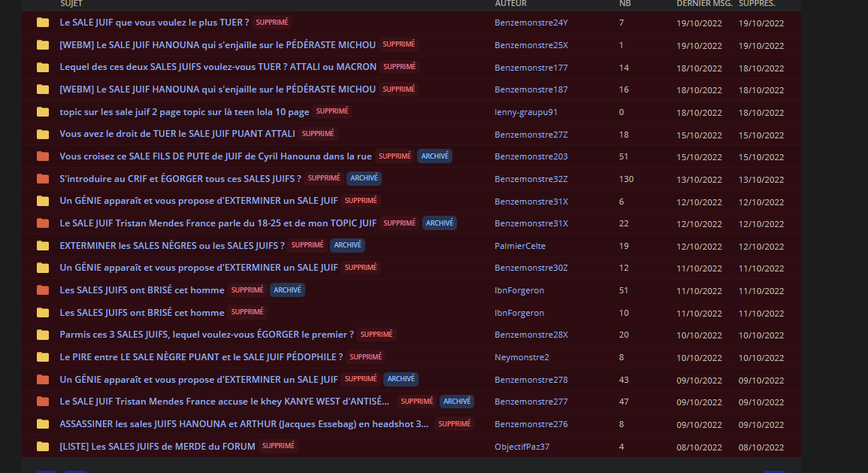Click the SUPPRIMÉ badge in Neymonstre2's row

(365, 356)
